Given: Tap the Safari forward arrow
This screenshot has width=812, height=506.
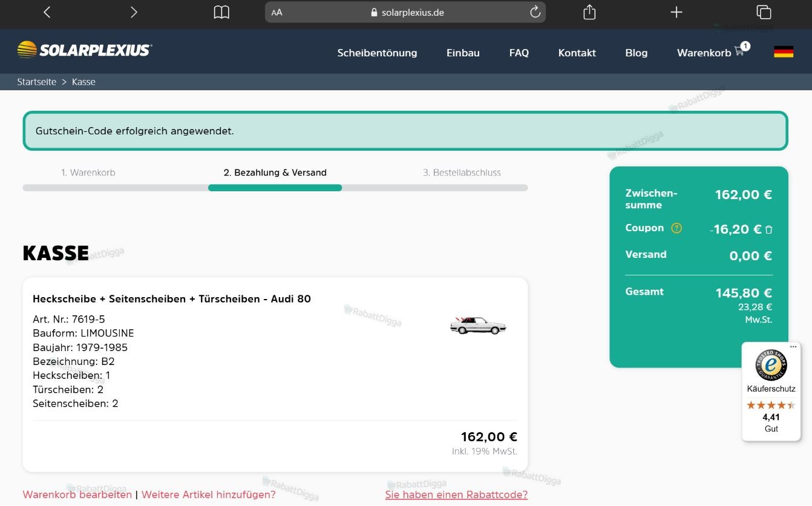Looking at the screenshot, I should click(134, 12).
